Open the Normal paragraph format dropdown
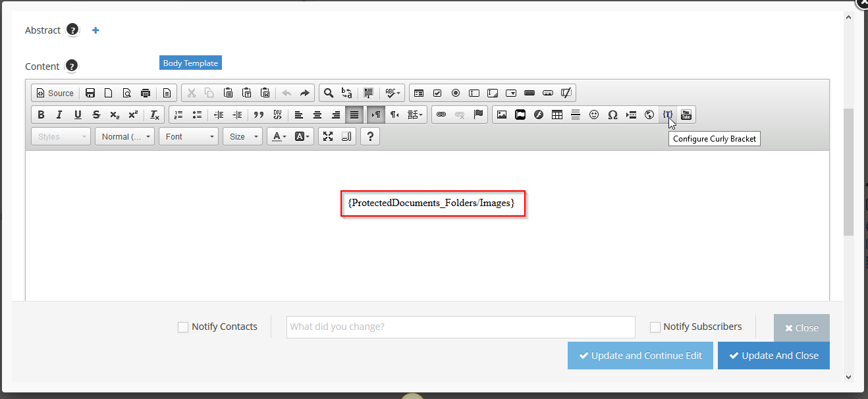Image resolution: width=868 pixels, height=399 pixels. [x=125, y=136]
